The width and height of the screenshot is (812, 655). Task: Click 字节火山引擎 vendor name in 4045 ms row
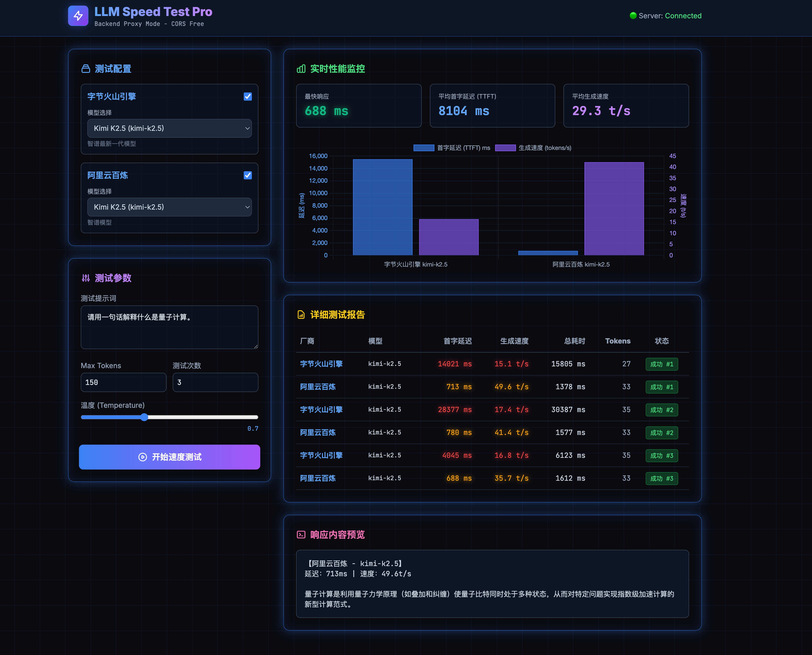(321, 455)
